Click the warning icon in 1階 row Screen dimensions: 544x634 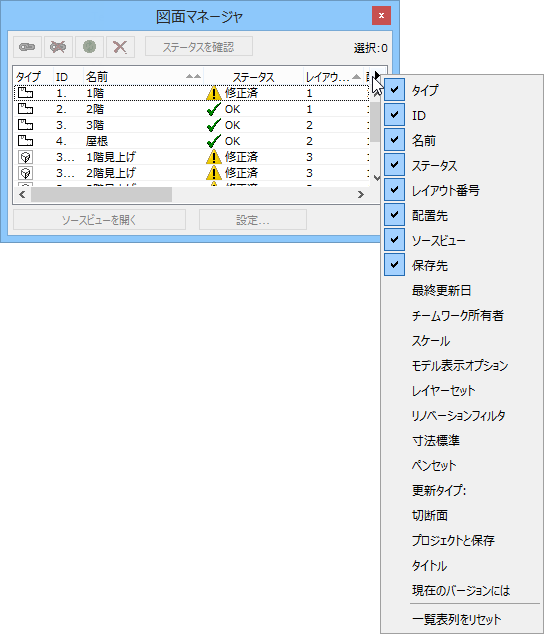click(214, 93)
